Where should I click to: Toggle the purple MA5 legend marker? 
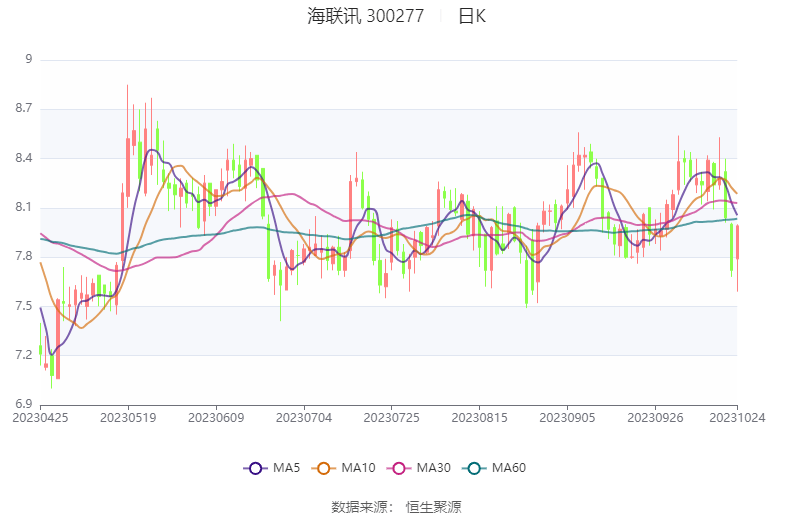(x=254, y=468)
